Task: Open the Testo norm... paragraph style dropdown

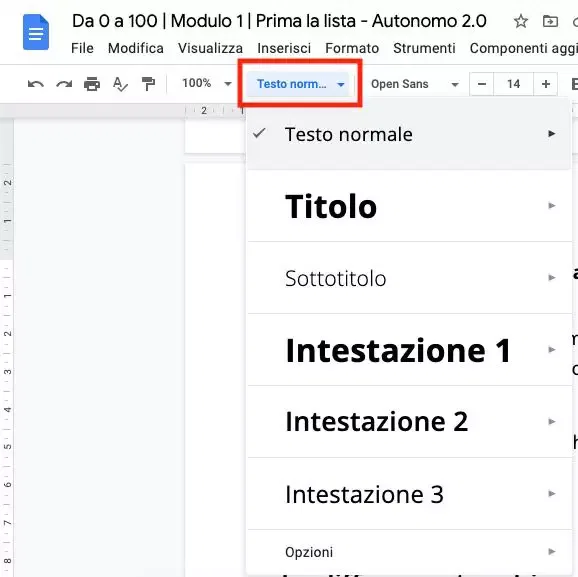Action: (298, 84)
